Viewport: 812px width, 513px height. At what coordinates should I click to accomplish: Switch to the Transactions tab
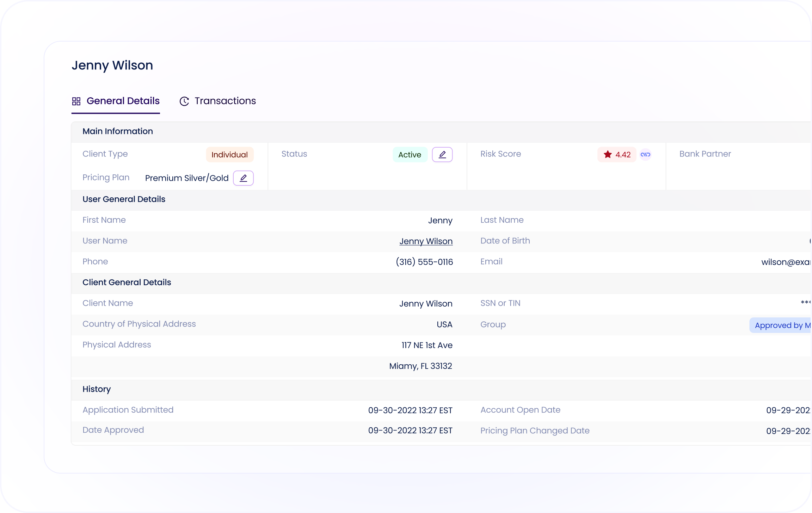tap(225, 101)
